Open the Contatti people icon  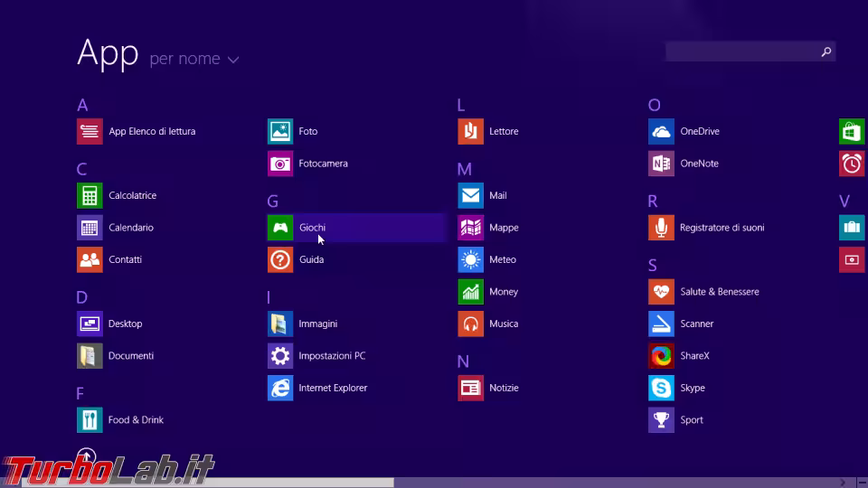(90, 259)
